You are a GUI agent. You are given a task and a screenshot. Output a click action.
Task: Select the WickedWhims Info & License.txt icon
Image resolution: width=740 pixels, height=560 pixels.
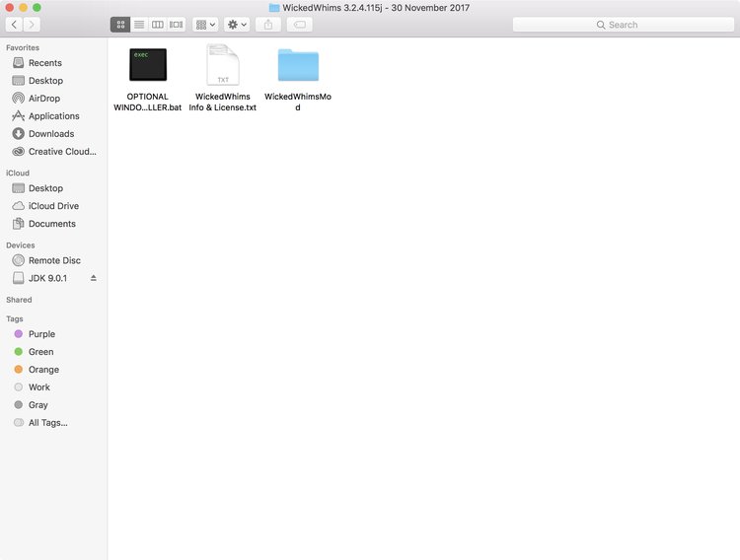[x=223, y=65]
